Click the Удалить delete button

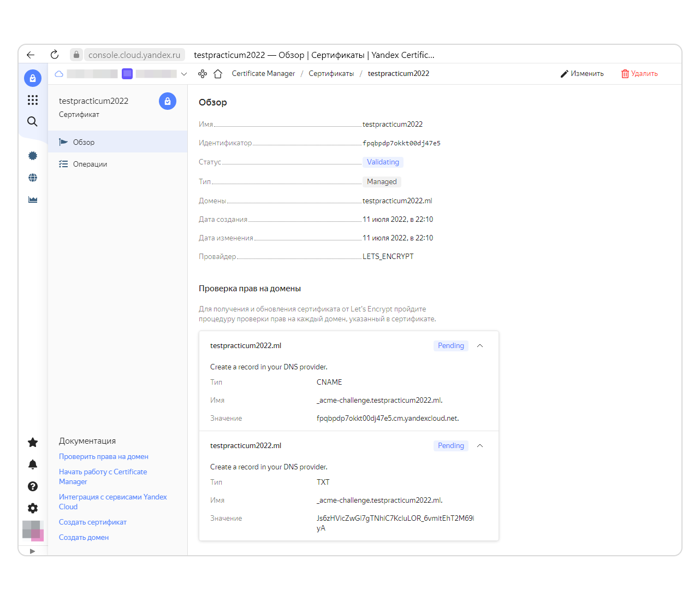coord(639,74)
